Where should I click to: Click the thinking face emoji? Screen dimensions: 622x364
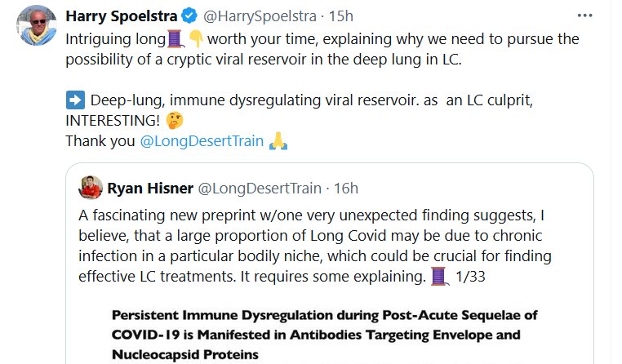click(x=174, y=121)
